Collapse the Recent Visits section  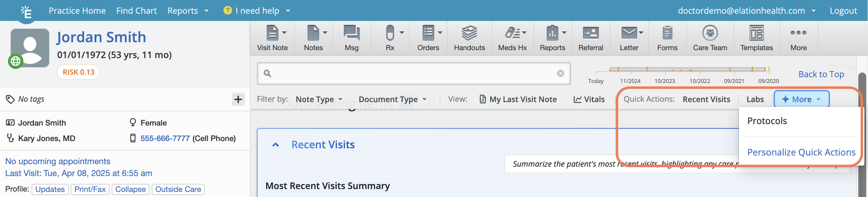[276, 145]
